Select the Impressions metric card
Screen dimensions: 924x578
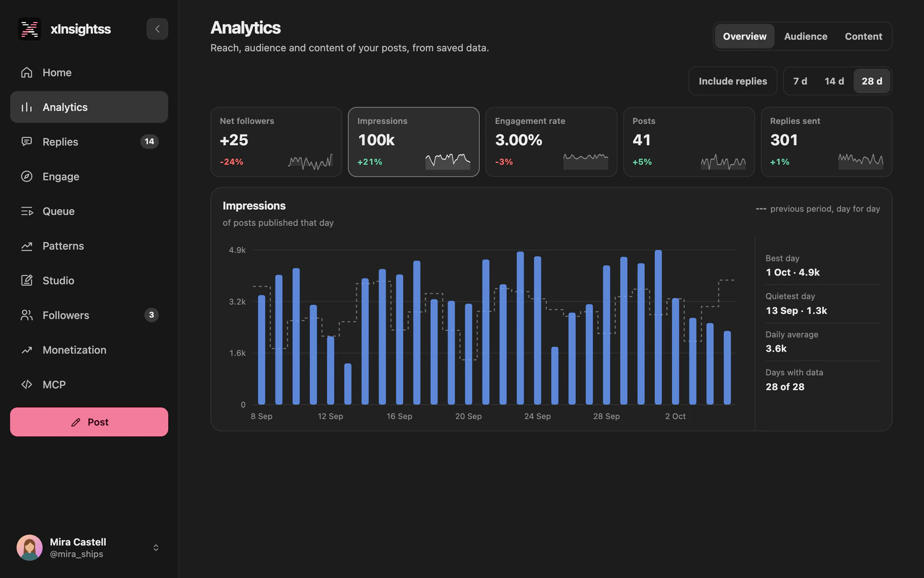tap(413, 142)
